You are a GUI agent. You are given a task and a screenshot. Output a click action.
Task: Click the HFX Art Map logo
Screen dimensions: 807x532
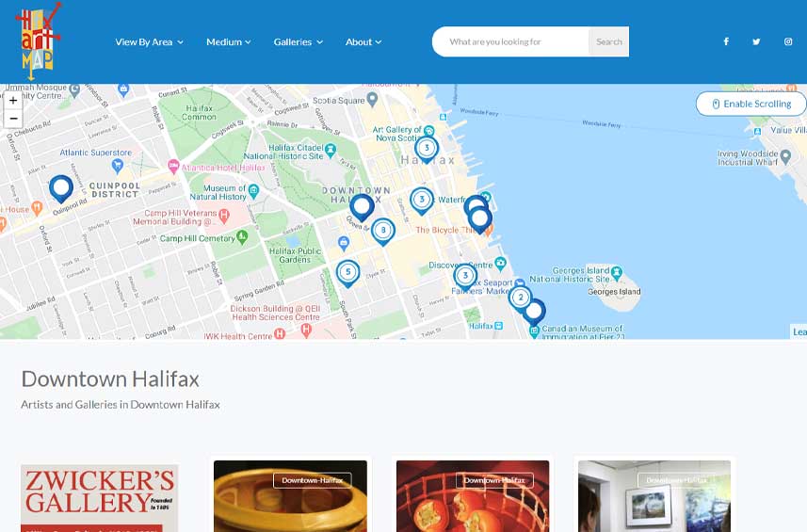(x=39, y=41)
